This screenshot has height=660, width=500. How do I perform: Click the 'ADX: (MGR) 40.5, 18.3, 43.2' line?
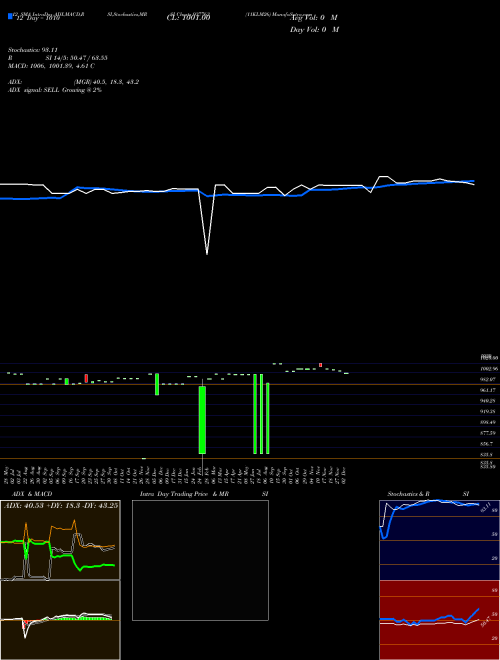pos(74,82)
